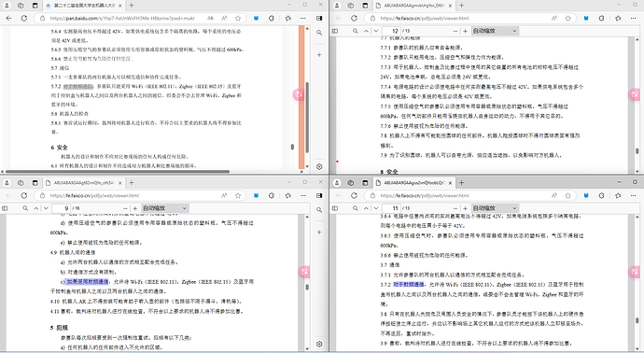Zoom in on the page 12 PDF
644x353 pixels.
[x=465, y=31]
